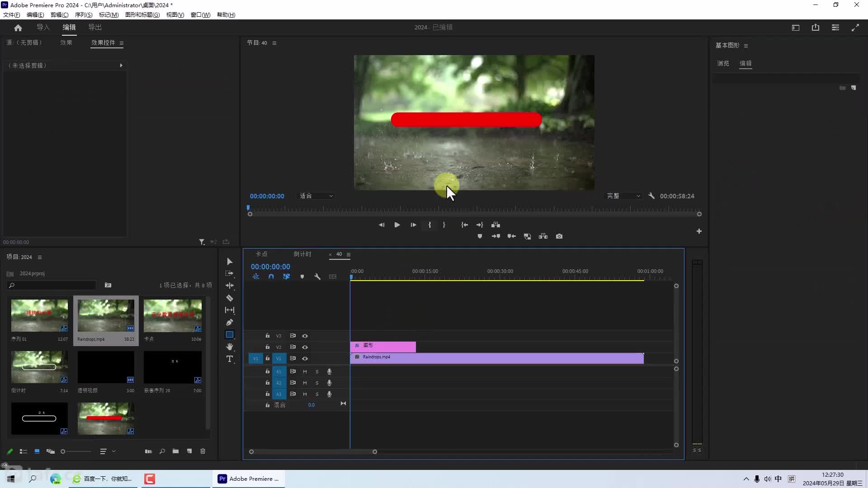Image resolution: width=868 pixels, height=488 pixels.
Task: Toggle V3 track output eye
Action: (x=305, y=336)
